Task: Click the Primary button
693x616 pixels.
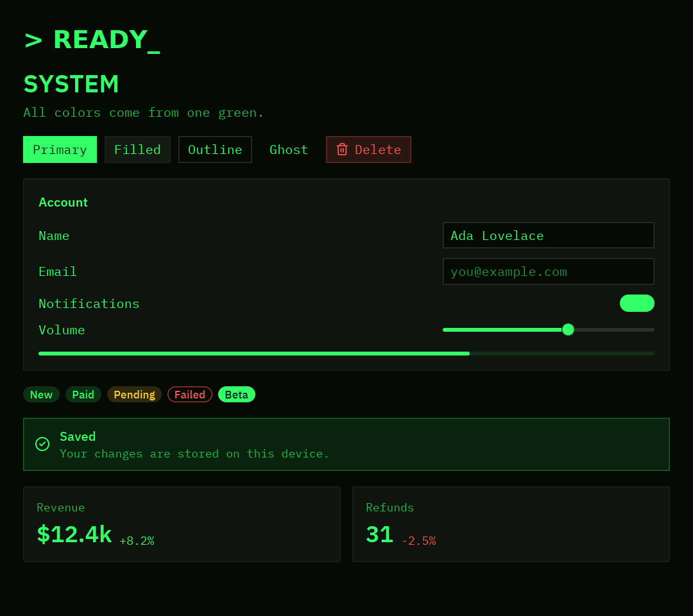Action: pyautogui.click(x=60, y=150)
